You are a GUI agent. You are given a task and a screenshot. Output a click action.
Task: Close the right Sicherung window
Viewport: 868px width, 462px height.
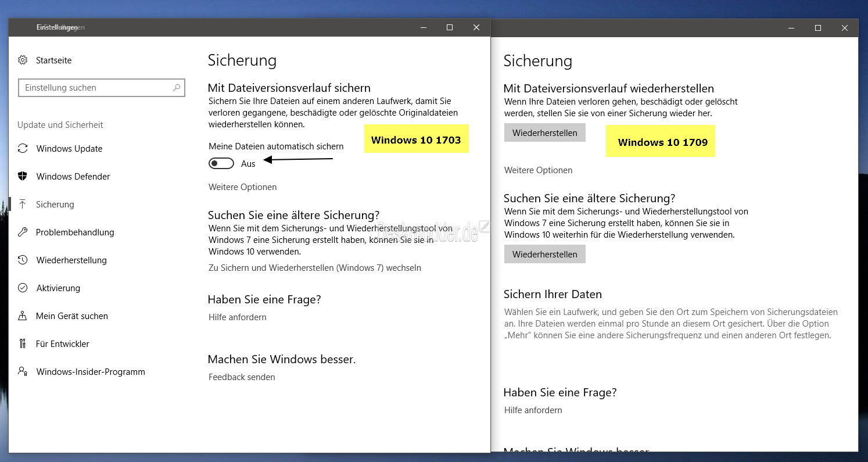point(845,28)
